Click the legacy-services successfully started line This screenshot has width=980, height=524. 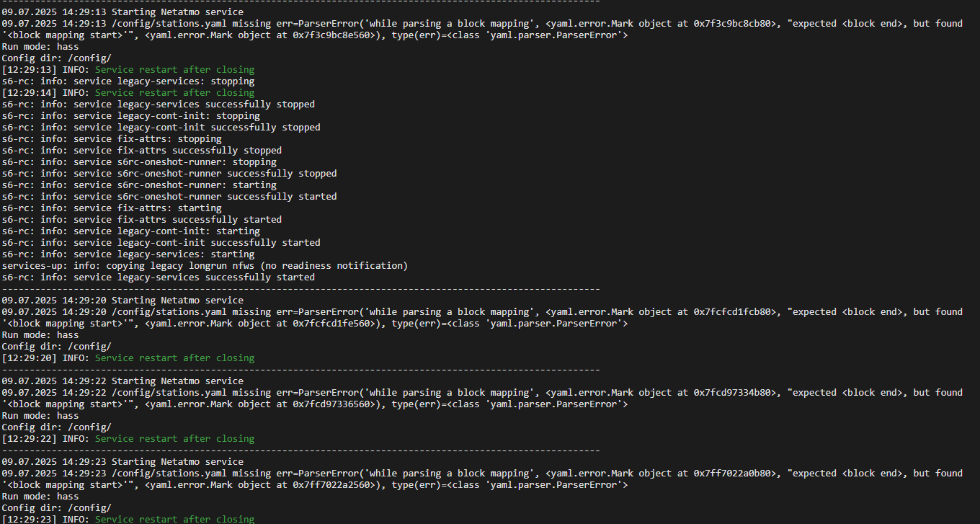159,277
